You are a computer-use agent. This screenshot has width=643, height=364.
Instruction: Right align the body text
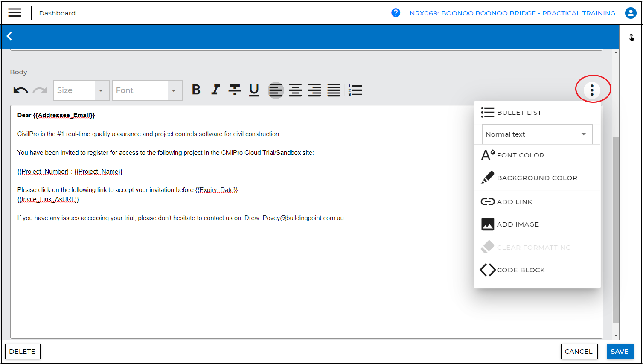pos(314,90)
